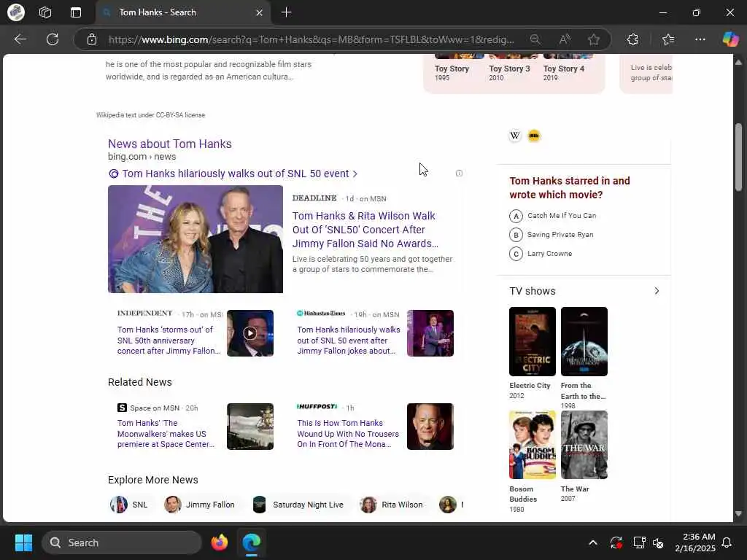Screen dimensions: 747x560
Task: Open the display network tray icon
Action: coord(639,542)
